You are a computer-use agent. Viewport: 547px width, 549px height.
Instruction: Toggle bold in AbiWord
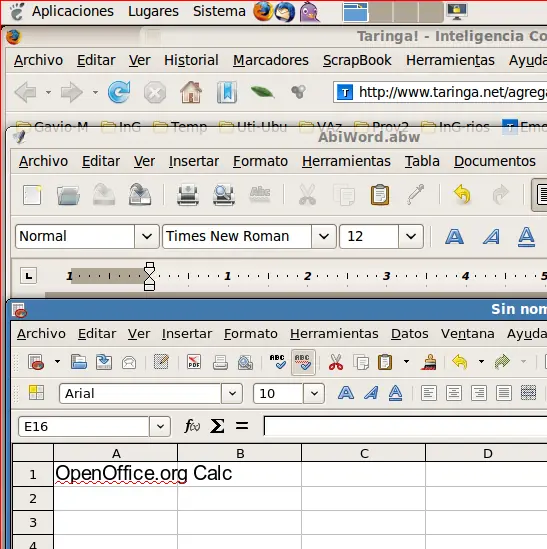coord(454,237)
